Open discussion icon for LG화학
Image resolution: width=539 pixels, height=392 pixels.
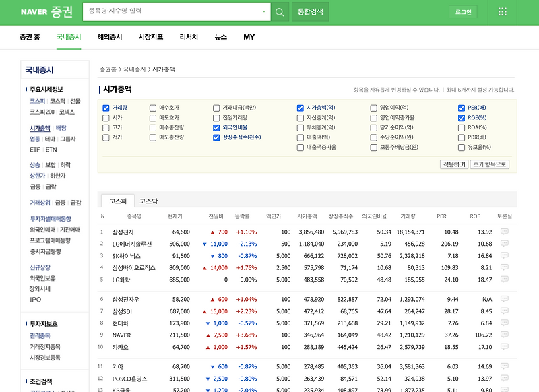pos(504,279)
